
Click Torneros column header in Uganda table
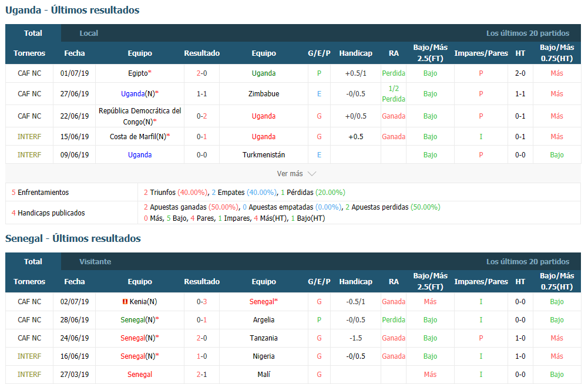[x=29, y=53]
